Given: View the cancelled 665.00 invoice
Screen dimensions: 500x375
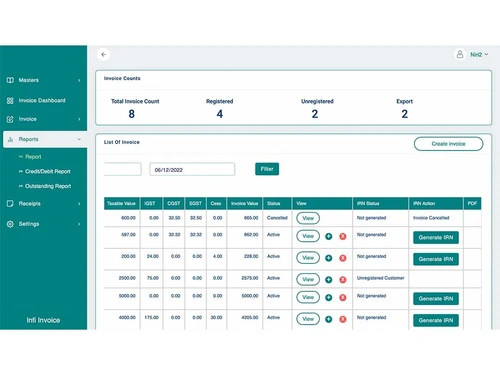Looking at the screenshot, I should tap(308, 218).
